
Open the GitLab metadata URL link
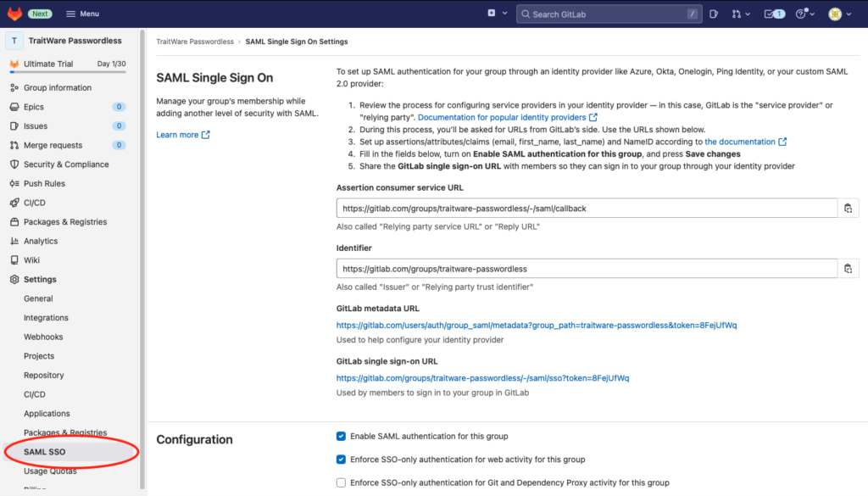[x=537, y=326]
